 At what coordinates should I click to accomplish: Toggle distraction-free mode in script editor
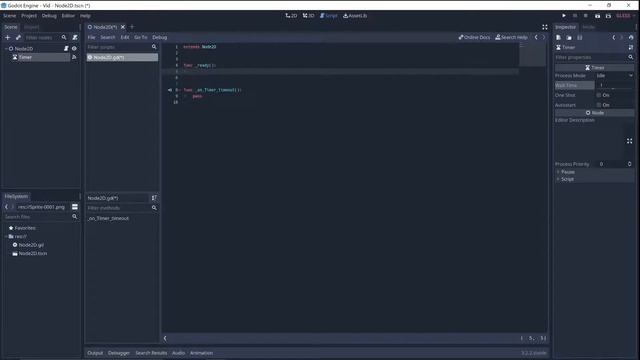pos(544,27)
